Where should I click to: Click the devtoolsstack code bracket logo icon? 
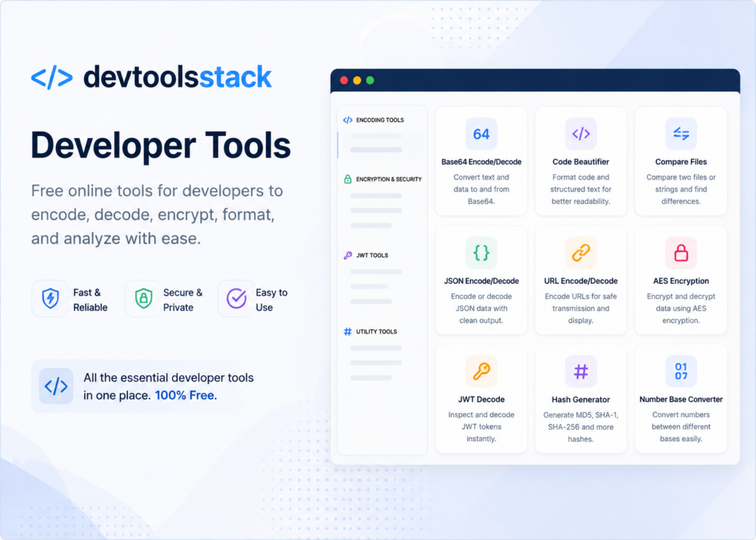pyautogui.click(x=52, y=78)
